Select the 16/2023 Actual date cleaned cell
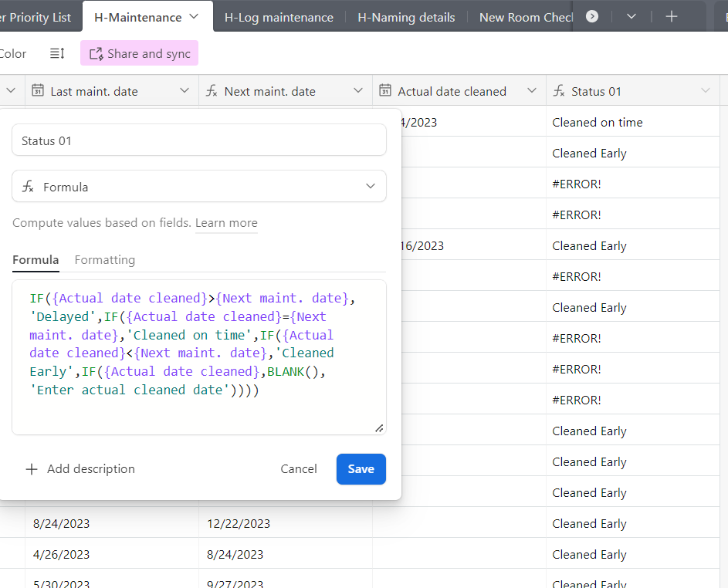Screen dimensions: 728x588 click(x=473, y=245)
